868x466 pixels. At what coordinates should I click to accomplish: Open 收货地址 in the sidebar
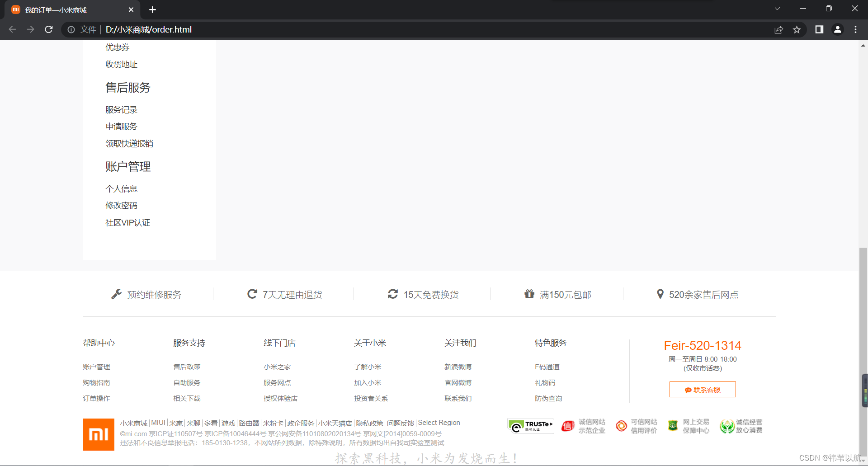[121, 64]
